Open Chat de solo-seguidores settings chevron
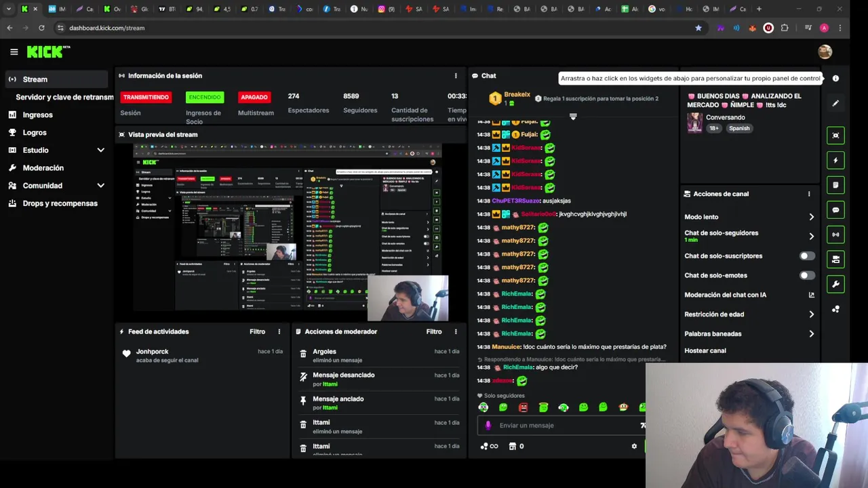The image size is (868, 488). pos(811,237)
